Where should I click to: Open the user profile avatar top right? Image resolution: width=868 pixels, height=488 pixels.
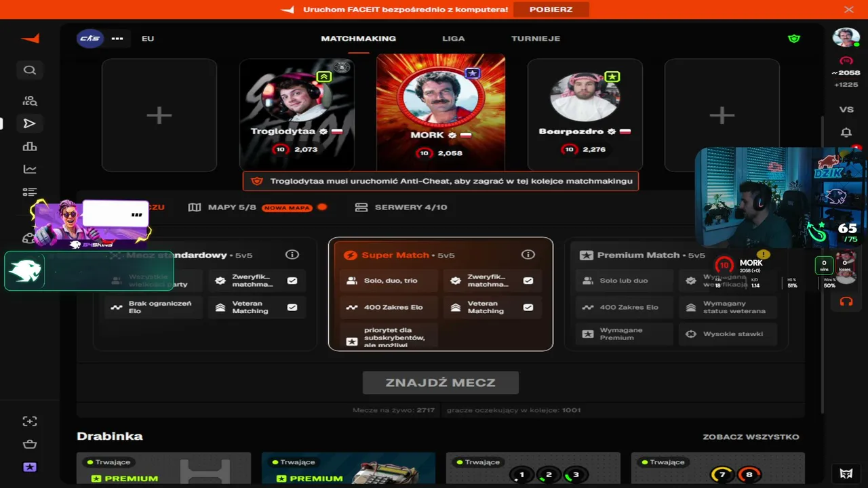coord(846,37)
